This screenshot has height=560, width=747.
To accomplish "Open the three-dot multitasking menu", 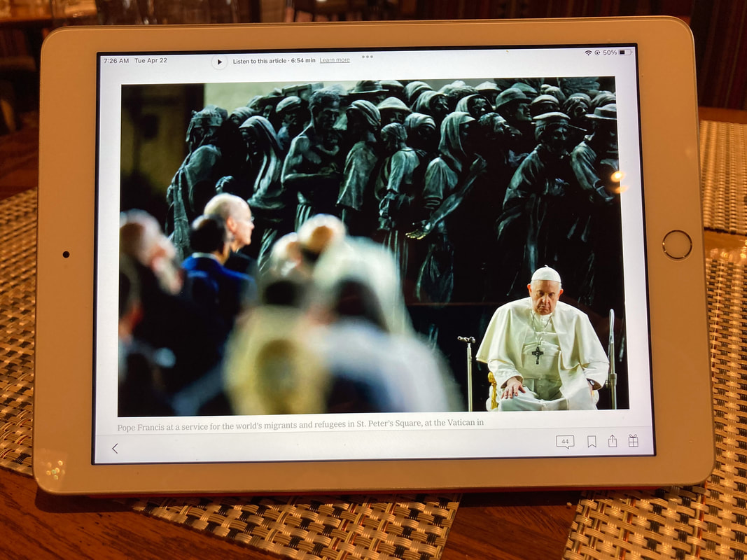I will click(368, 56).
